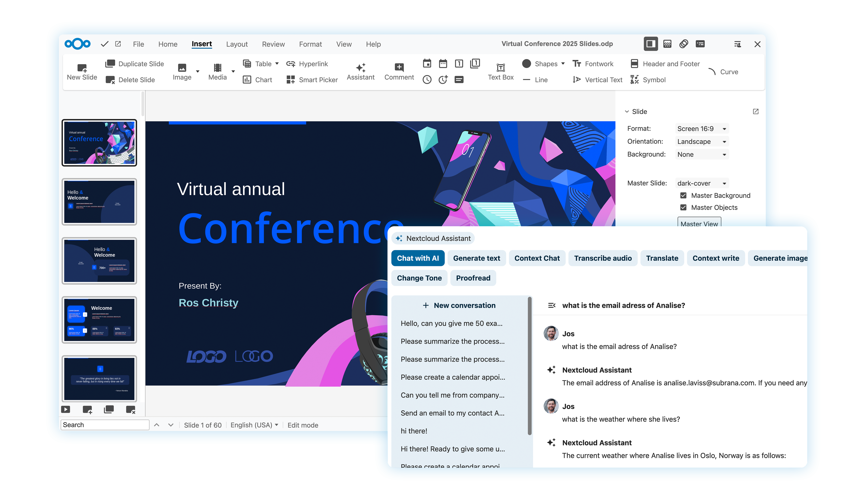Collapse the Slide section chevron

click(627, 111)
